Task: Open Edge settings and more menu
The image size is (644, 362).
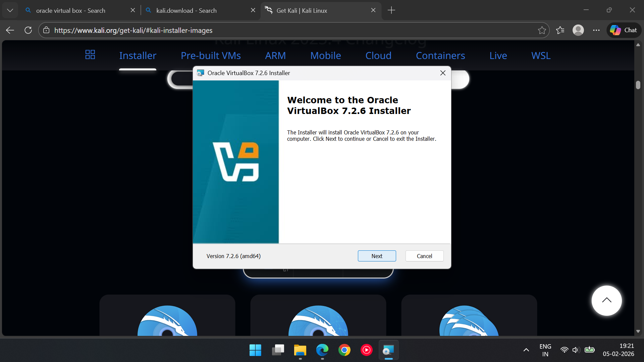Action: [596, 30]
